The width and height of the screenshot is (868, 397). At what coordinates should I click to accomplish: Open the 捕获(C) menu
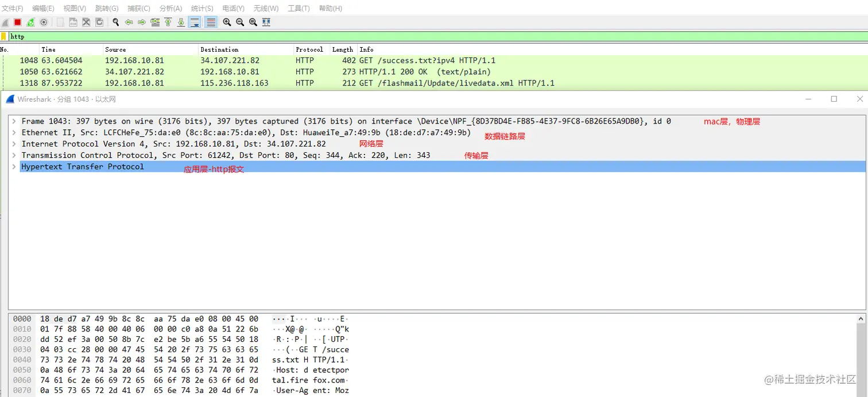click(139, 9)
